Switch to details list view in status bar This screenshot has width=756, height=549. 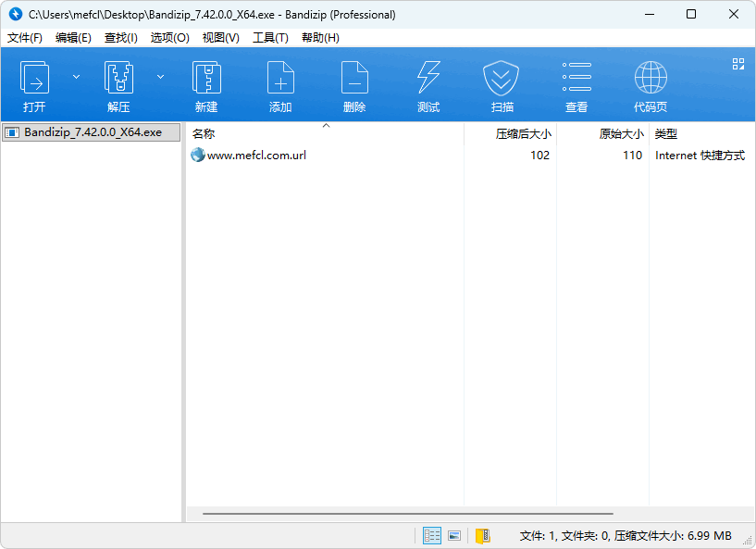[x=432, y=535]
